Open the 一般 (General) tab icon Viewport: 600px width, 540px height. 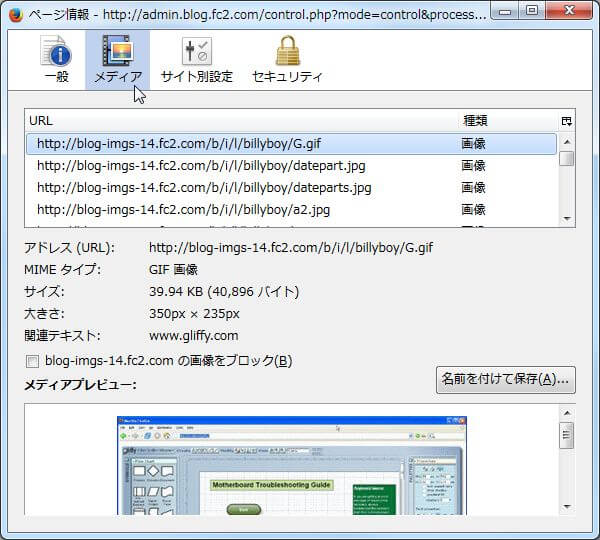(56, 60)
